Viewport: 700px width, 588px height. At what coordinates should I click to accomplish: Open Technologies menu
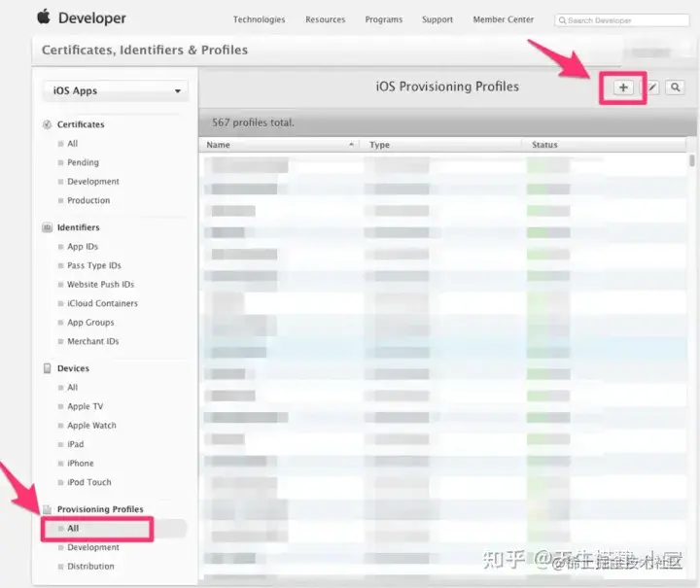pyautogui.click(x=259, y=19)
